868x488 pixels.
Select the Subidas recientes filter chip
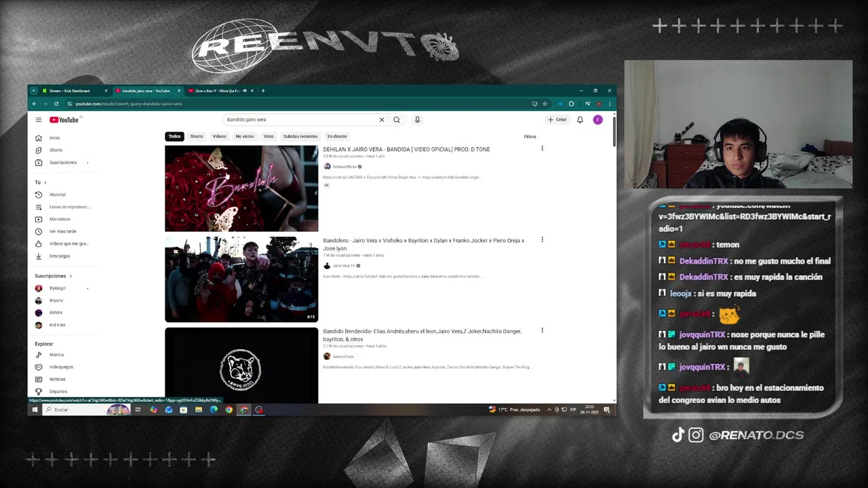pyautogui.click(x=300, y=136)
